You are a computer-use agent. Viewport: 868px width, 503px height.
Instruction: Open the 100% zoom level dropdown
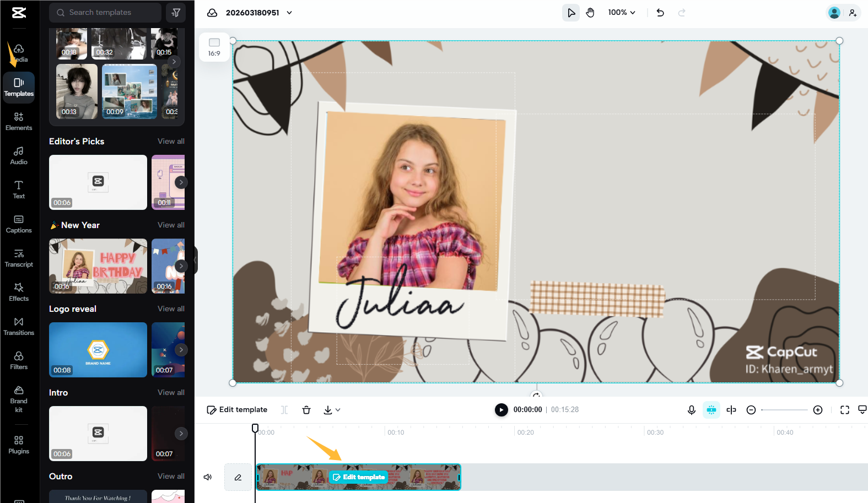pyautogui.click(x=622, y=13)
